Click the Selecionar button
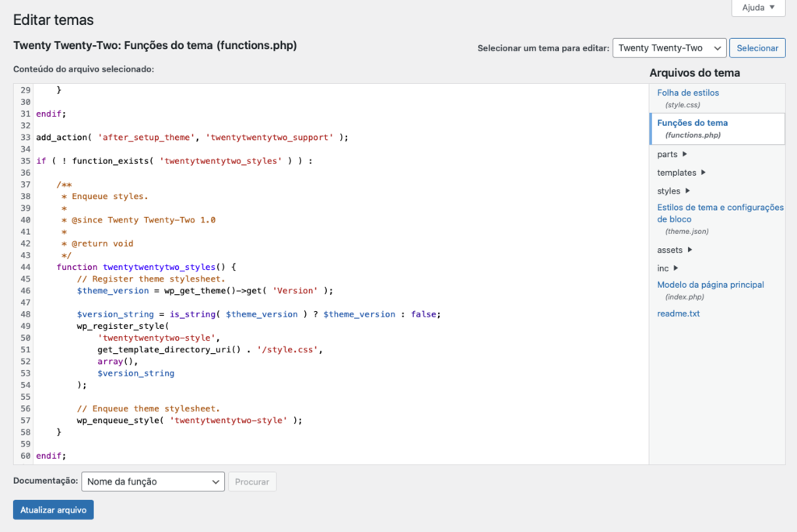797x532 pixels. tap(757, 47)
